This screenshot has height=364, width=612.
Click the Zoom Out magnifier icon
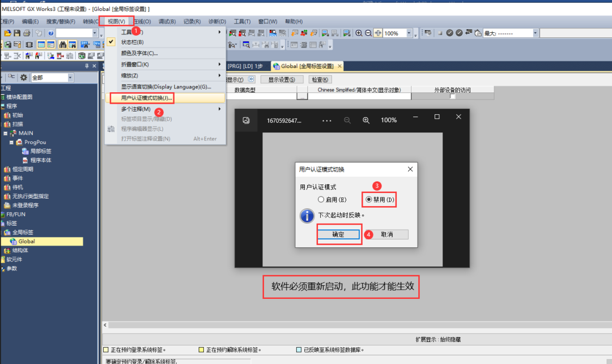[368, 33]
